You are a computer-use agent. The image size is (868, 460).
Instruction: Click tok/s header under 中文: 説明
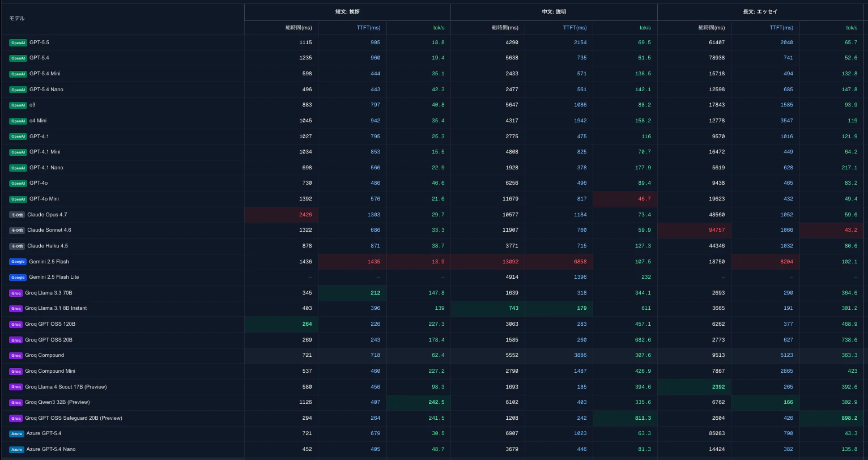tap(645, 28)
